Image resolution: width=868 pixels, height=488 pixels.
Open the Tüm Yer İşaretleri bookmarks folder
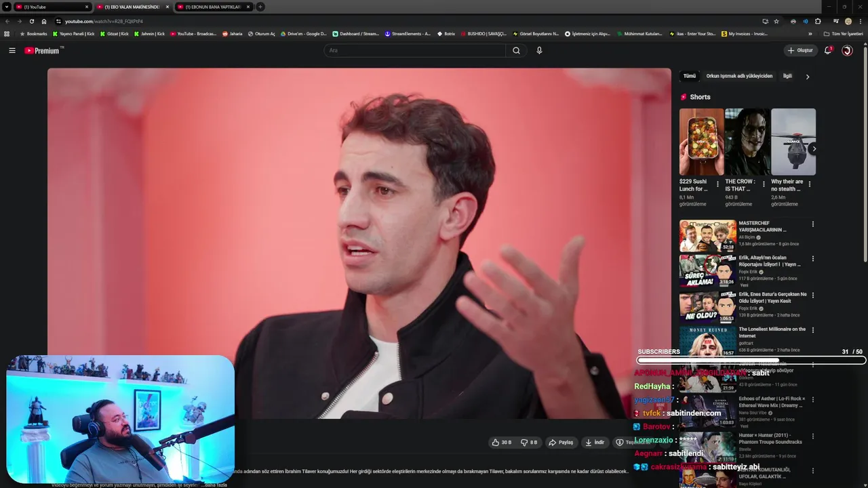(x=843, y=33)
